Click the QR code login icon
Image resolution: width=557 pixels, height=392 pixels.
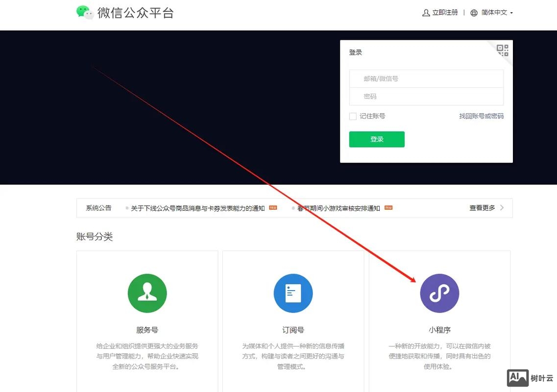click(x=501, y=50)
